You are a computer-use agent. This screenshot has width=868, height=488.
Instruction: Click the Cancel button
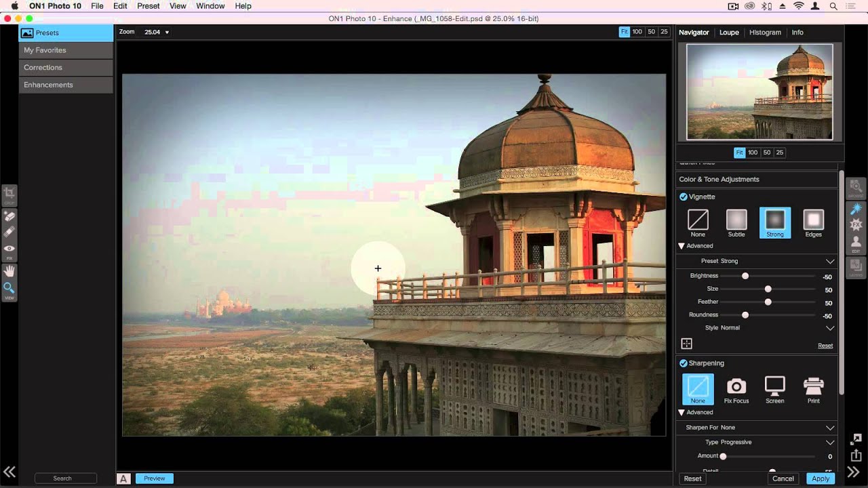point(783,479)
